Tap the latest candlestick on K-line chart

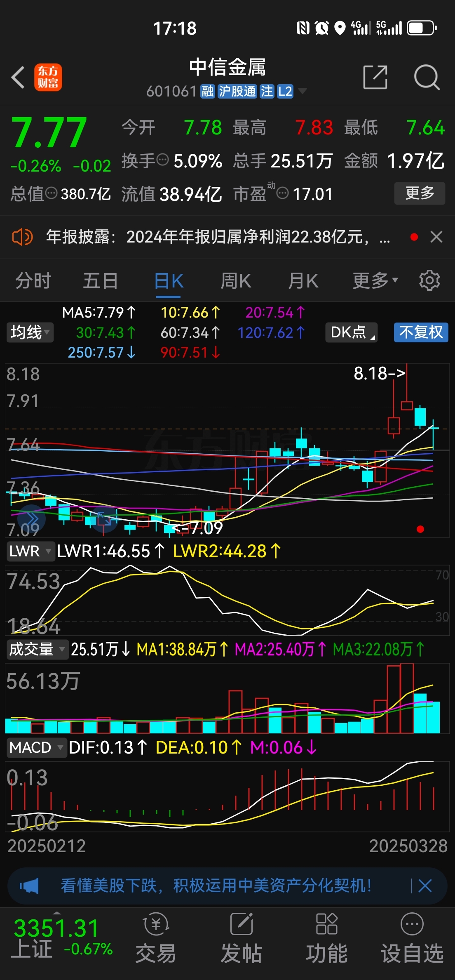point(433,435)
